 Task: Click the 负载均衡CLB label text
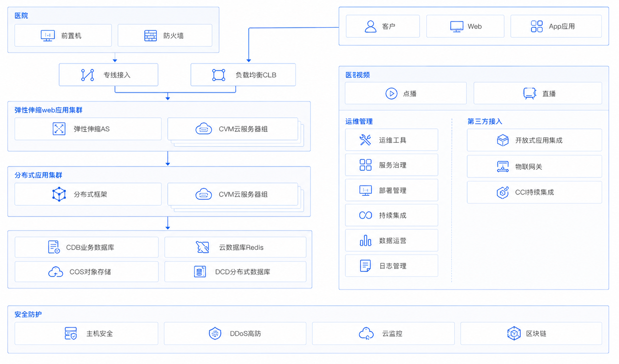coord(256,75)
